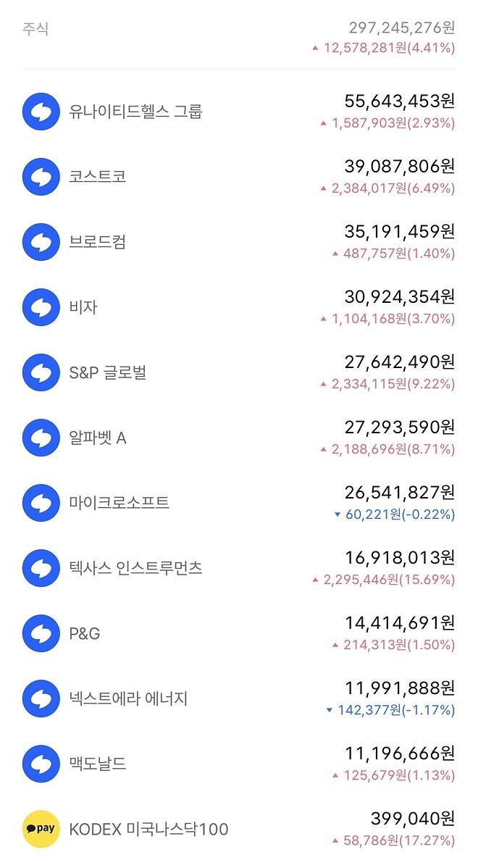
Task: Tap the 맥도날드 stock icon
Action: (41, 764)
